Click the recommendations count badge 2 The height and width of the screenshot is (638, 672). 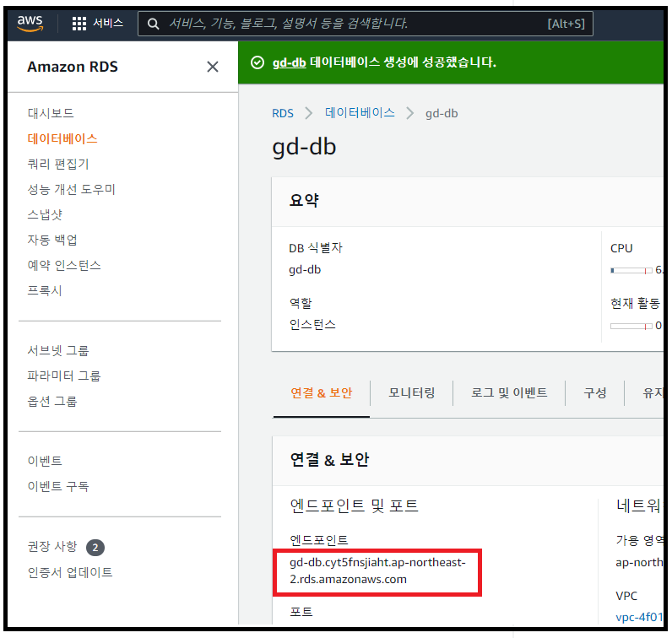click(95, 547)
